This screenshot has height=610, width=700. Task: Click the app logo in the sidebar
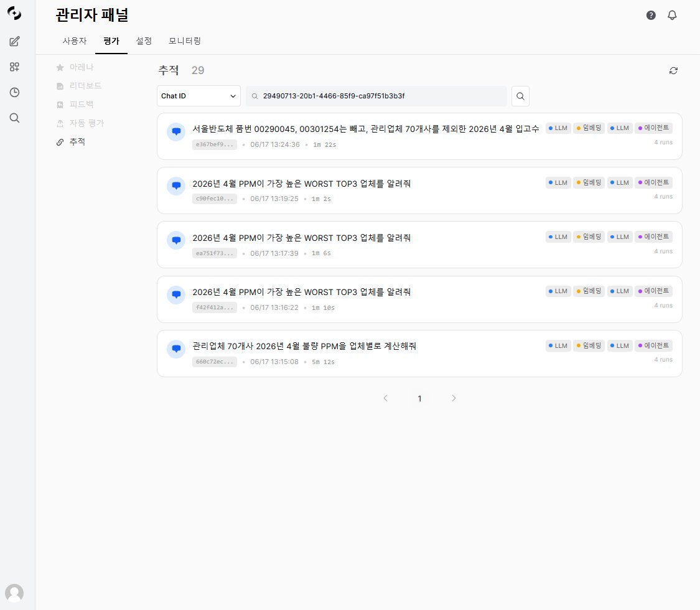tap(14, 13)
